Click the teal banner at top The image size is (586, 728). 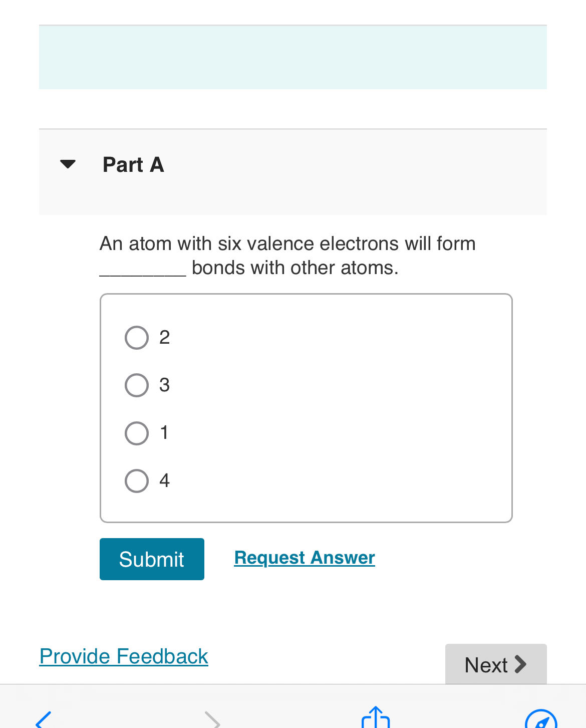[x=293, y=57]
